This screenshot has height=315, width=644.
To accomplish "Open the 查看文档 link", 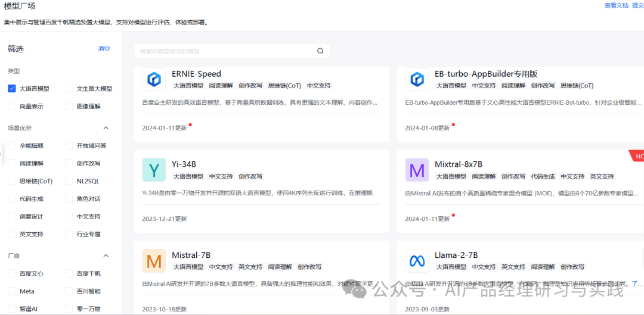I will 617,5.
